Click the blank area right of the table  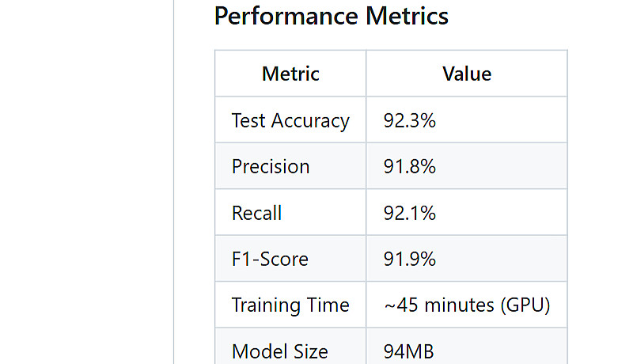coord(600,198)
